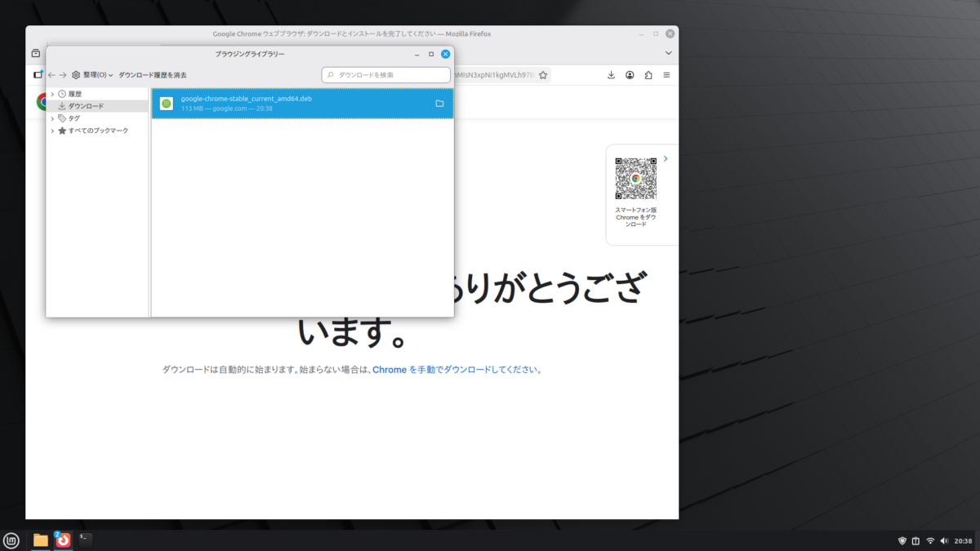This screenshot has width=980, height=551.
Task: Open the list all tabs chevron
Action: click(668, 53)
